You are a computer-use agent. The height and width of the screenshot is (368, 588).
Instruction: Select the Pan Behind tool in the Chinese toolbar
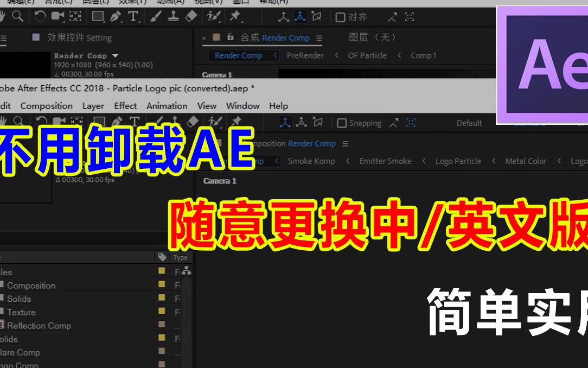(75, 16)
